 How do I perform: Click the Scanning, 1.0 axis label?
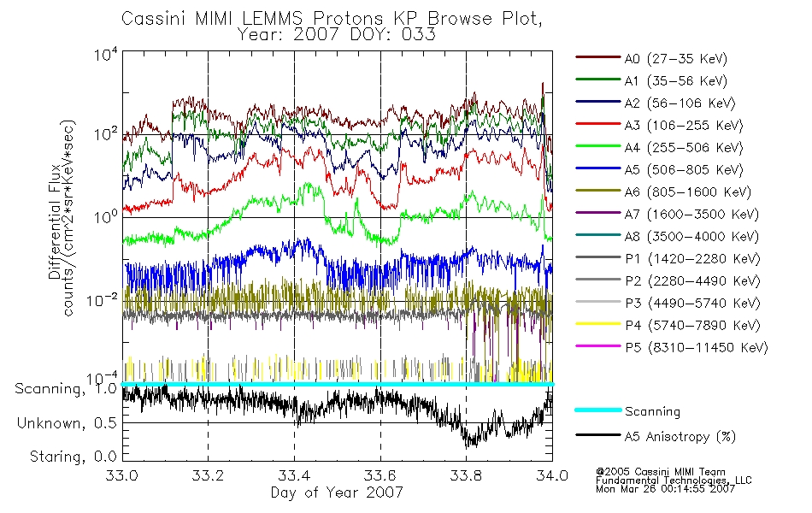66,389
